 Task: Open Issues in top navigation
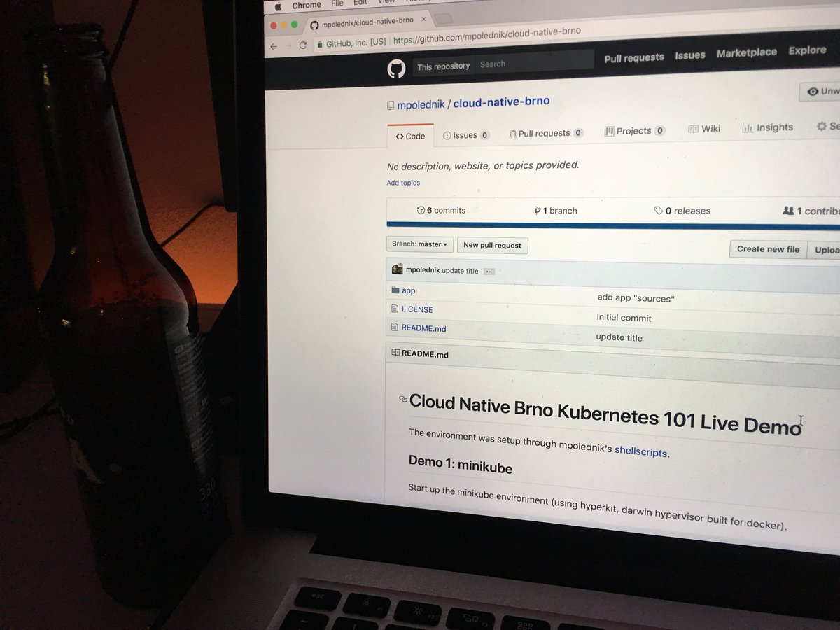690,55
